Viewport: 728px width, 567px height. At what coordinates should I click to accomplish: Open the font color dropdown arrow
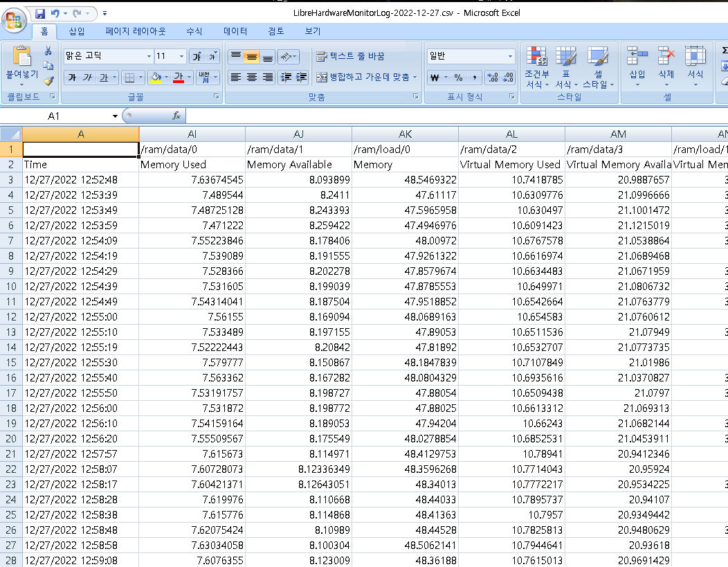click(x=189, y=77)
